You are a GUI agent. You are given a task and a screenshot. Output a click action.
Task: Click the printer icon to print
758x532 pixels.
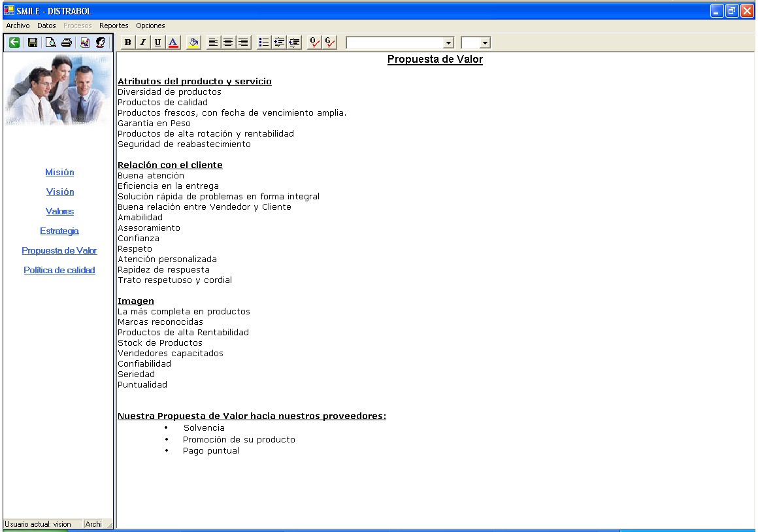point(66,42)
